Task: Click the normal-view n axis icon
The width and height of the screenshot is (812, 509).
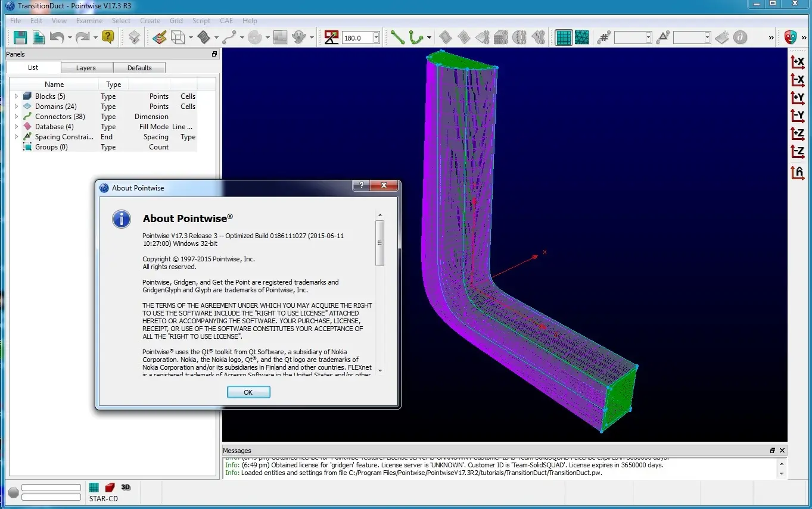Action: 798,173
